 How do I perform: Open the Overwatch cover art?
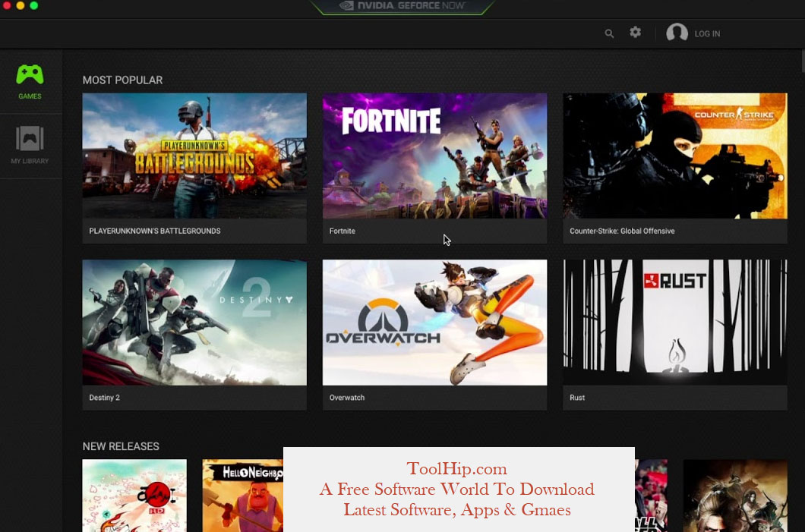(x=434, y=323)
